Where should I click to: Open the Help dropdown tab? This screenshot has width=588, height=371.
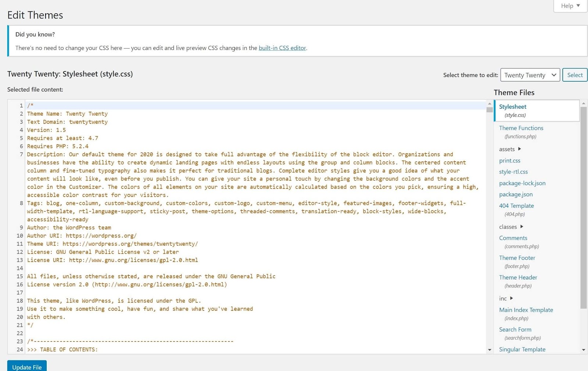(570, 6)
